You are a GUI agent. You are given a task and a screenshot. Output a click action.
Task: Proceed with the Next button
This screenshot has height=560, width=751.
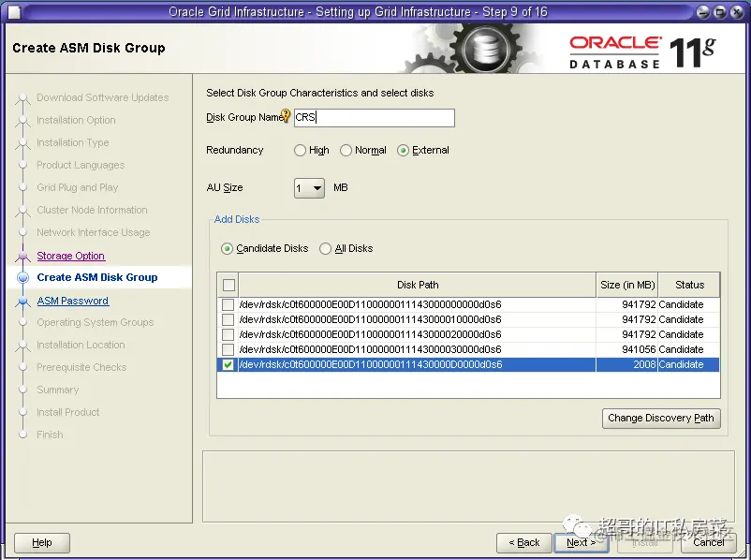click(582, 543)
